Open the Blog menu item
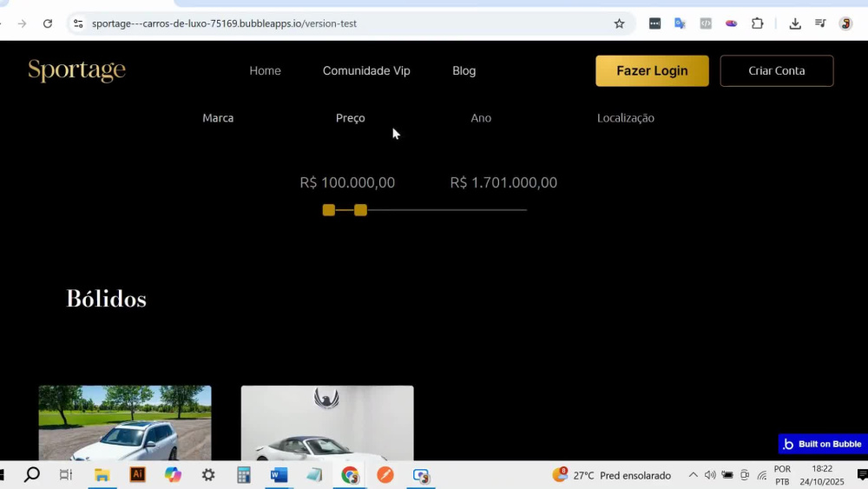The image size is (868, 489). pos(464,70)
